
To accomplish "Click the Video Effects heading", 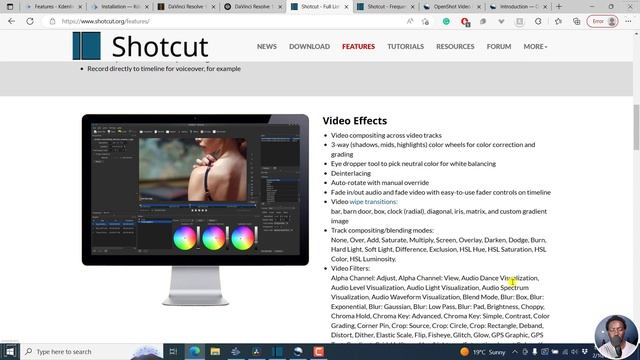I will [x=355, y=121].
